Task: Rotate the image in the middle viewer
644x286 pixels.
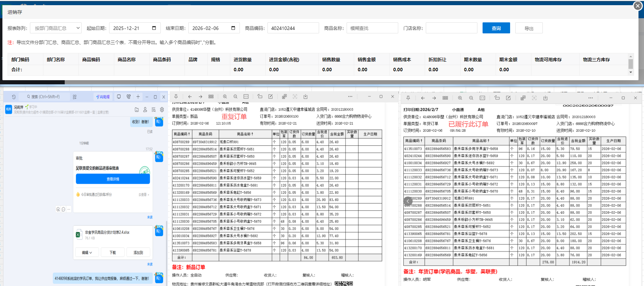Action: pyautogui.click(x=260, y=97)
